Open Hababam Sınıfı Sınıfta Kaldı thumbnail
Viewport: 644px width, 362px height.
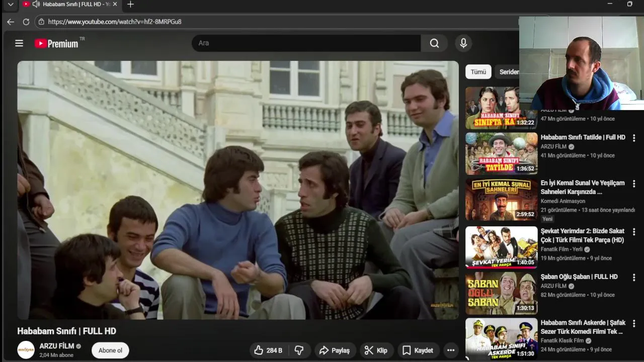tap(501, 108)
